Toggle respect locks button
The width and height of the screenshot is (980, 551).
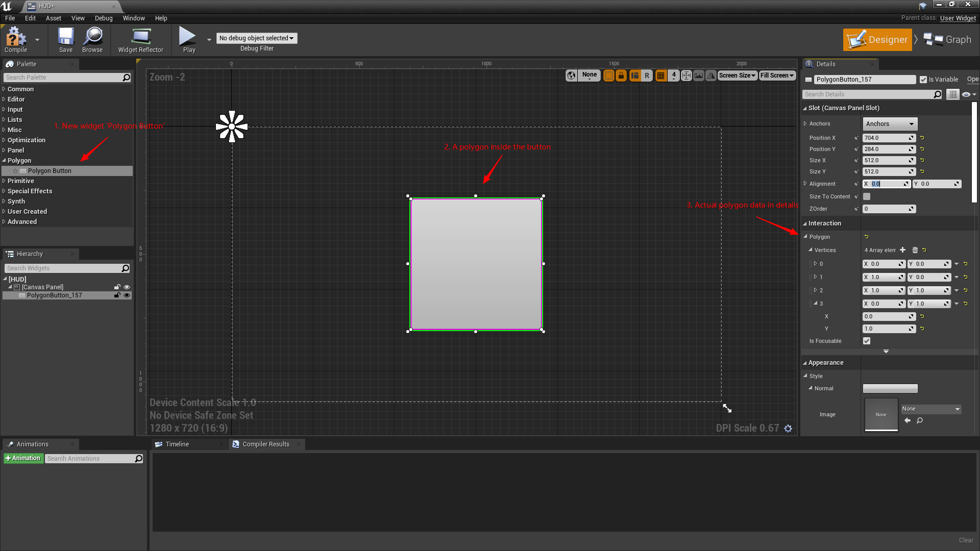click(x=621, y=76)
